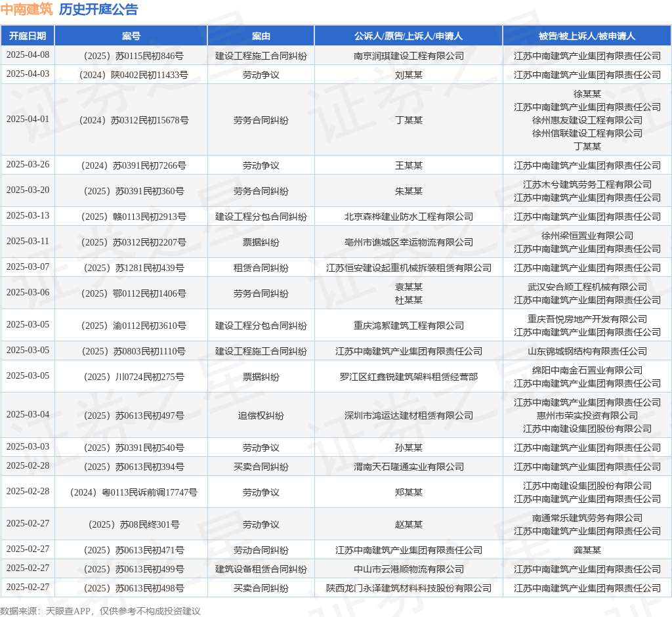
Task: Click date 2025-03-03
Action: tap(28, 446)
